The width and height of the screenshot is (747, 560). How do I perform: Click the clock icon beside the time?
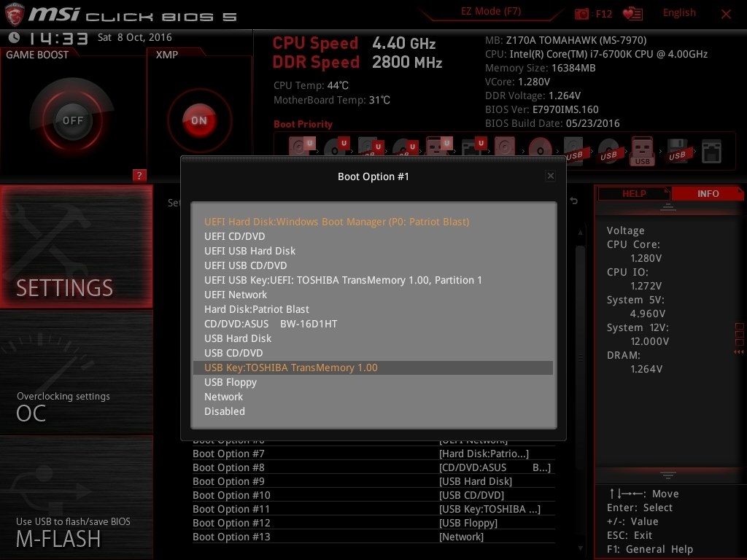15,38
